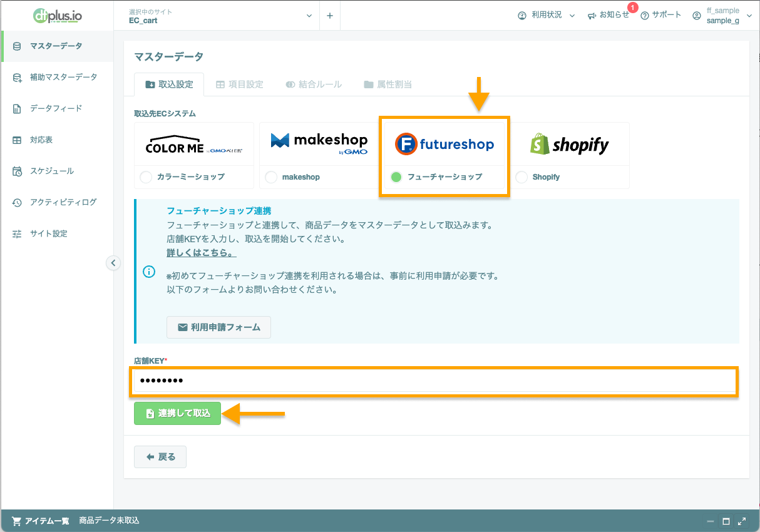Image resolution: width=760 pixels, height=532 pixels.
Task: Click the スケジュール calendar icon
Action: click(x=17, y=171)
